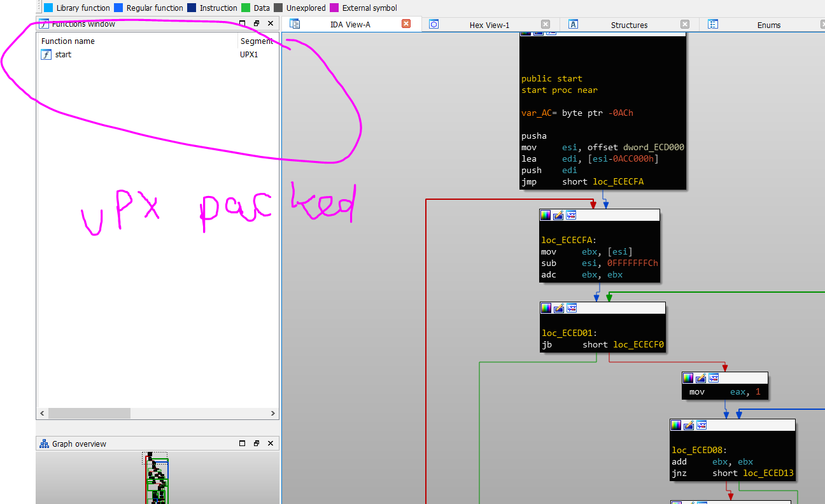Switch to the Hex View-1 tab
Viewport: 825px width, 504px height.
pos(490,25)
